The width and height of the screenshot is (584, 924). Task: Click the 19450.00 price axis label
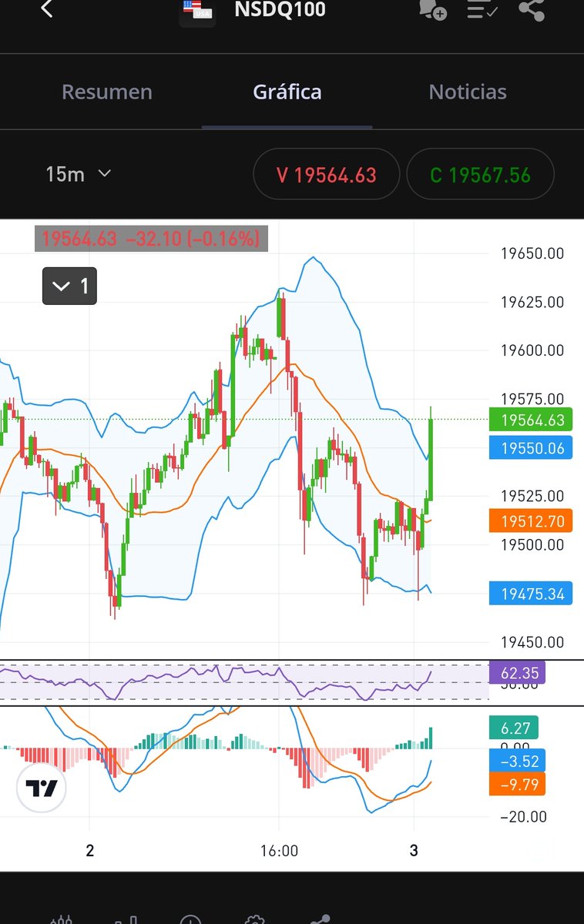pyautogui.click(x=532, y=642)
